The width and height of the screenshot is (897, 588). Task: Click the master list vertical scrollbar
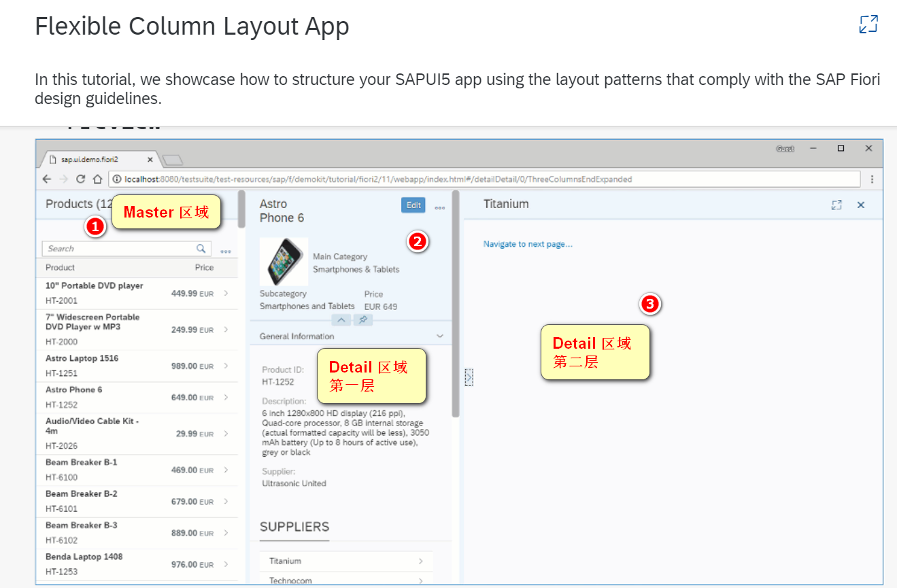click(241, 209)
